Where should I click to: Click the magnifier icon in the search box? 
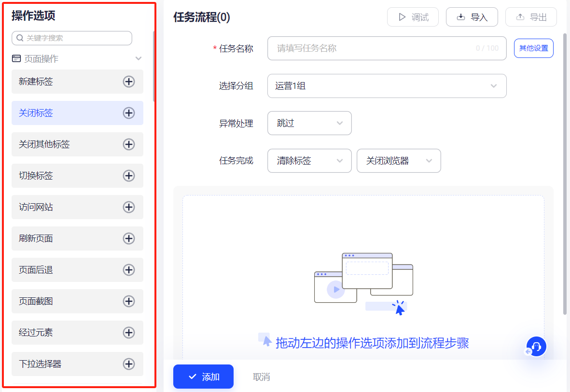[x=20, y=38]
